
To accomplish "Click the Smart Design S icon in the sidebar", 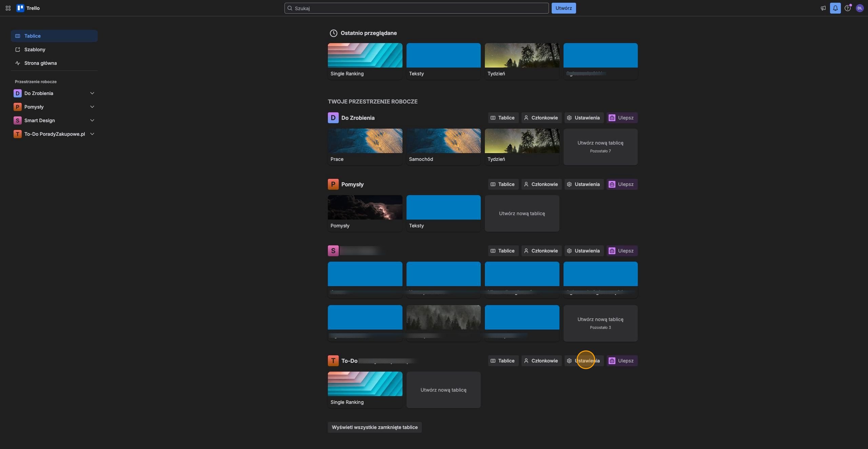I will [18, 120].
